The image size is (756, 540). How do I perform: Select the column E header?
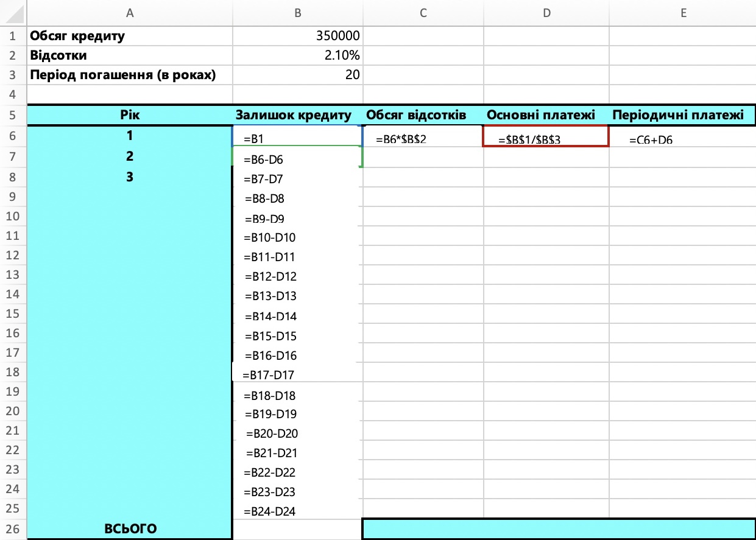click(682, 13)
